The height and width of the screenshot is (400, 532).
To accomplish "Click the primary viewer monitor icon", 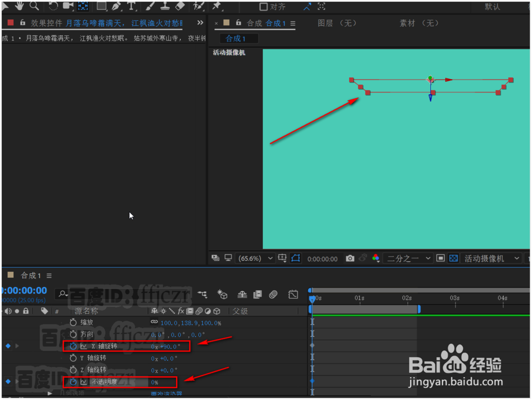I will click(228, 258).
